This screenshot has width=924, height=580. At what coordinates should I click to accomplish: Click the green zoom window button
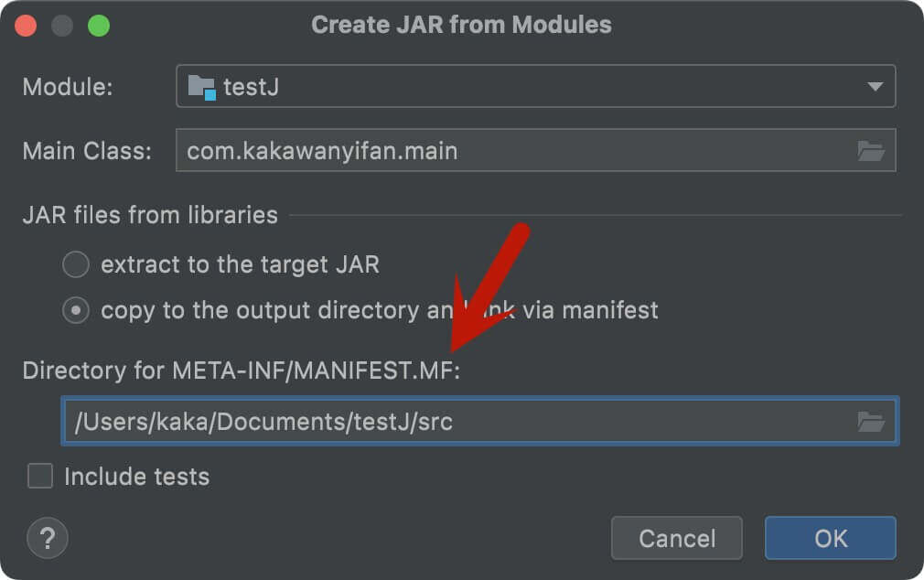[99, 26]
